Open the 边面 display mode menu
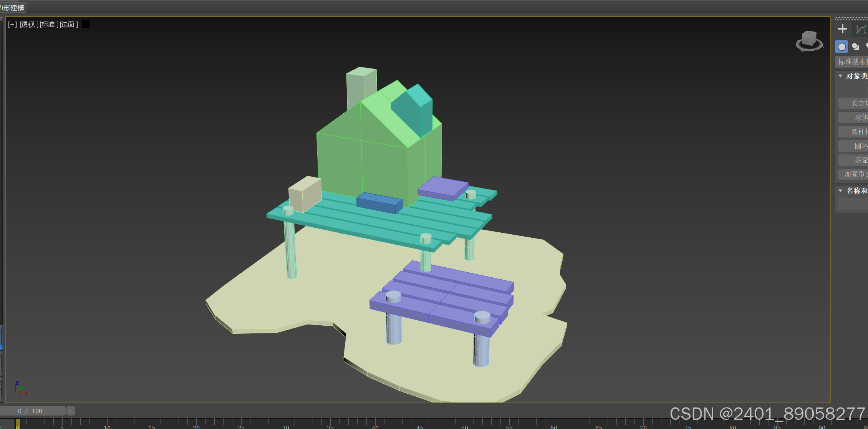Image resolution: width=868 pixels, height=429 pixels. [69, 25]
